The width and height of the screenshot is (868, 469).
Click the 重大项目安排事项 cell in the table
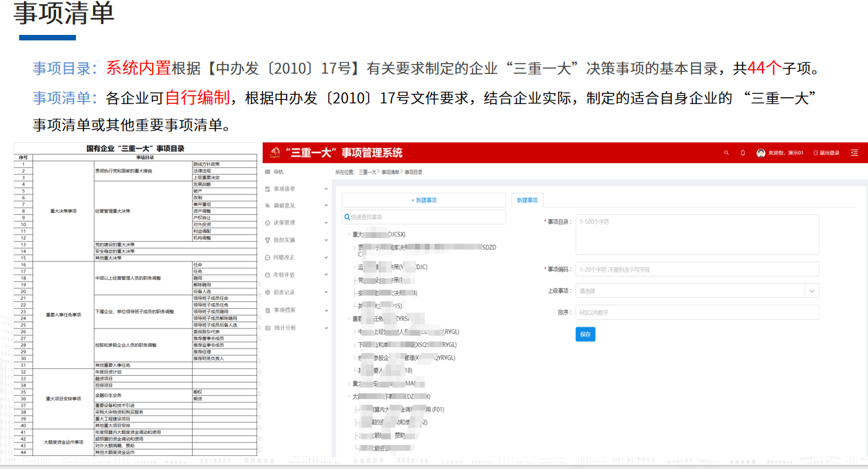[x=63, y=398]
